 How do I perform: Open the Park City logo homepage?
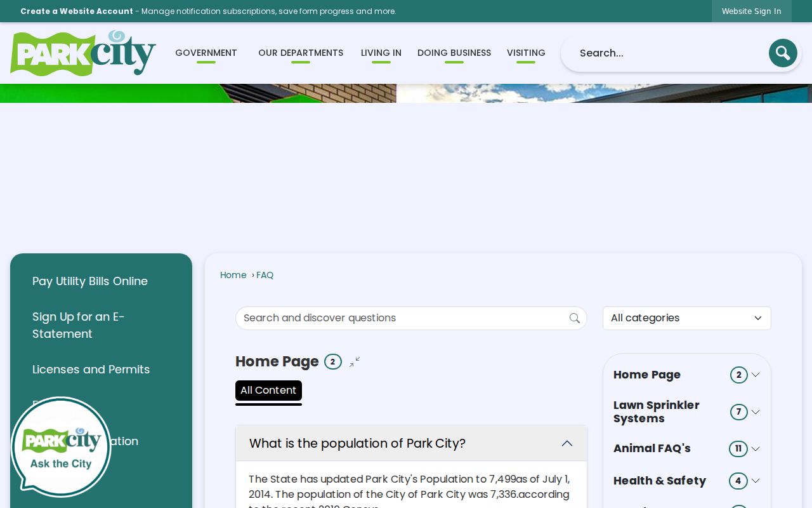click(x=83, y=53)
